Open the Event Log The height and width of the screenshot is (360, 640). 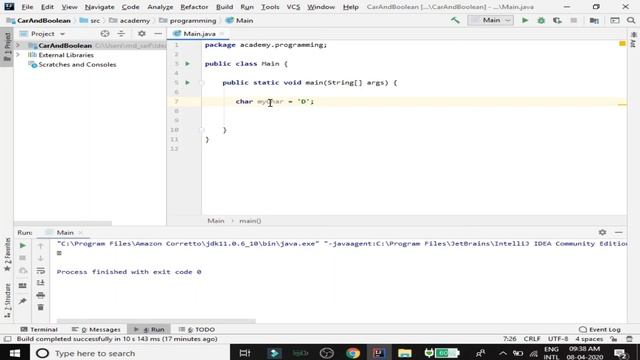[600, 329]
